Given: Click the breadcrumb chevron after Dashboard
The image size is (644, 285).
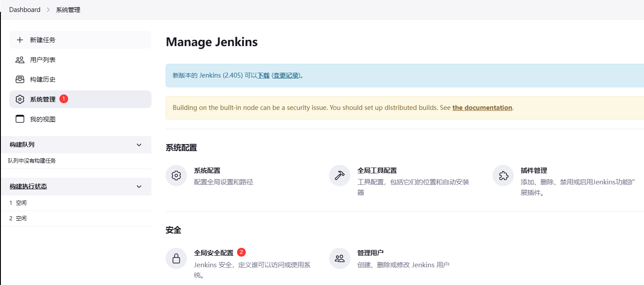Looking at the screenshot, I should coord(48,10).
